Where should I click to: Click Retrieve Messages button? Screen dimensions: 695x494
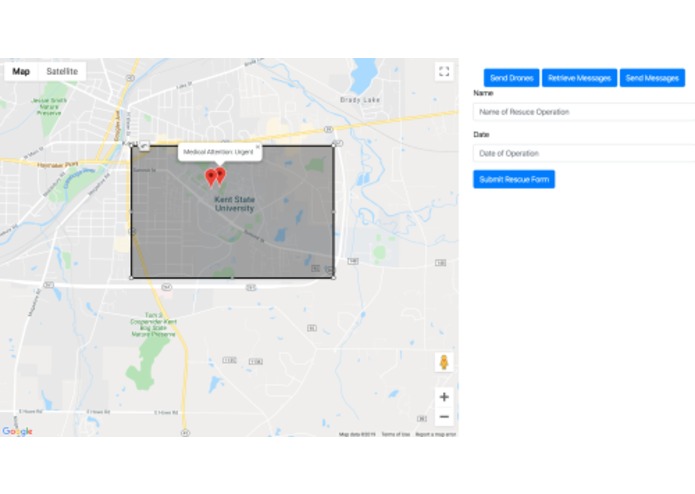579,78
